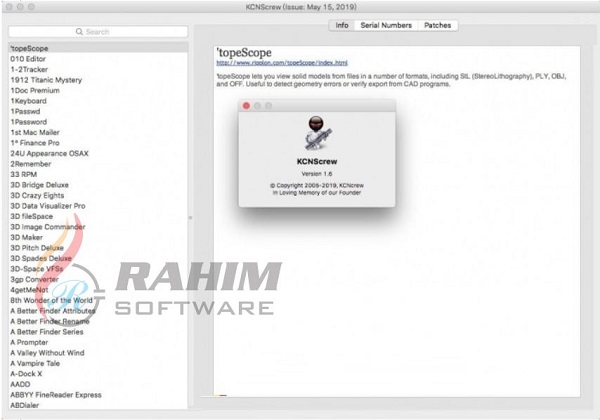This screenshot has height=420, width=600.
Task: Open the Serial Numbers tab
Action: [386, 25]
